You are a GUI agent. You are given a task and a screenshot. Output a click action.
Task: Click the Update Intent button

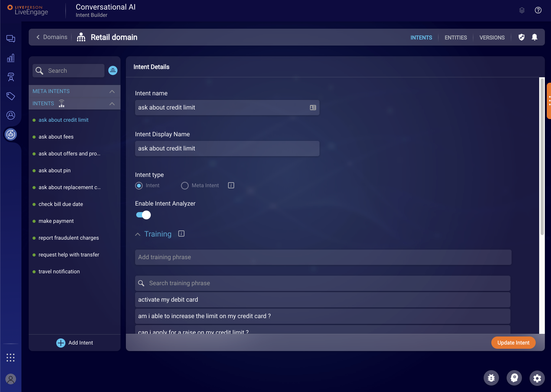point(514,343)
